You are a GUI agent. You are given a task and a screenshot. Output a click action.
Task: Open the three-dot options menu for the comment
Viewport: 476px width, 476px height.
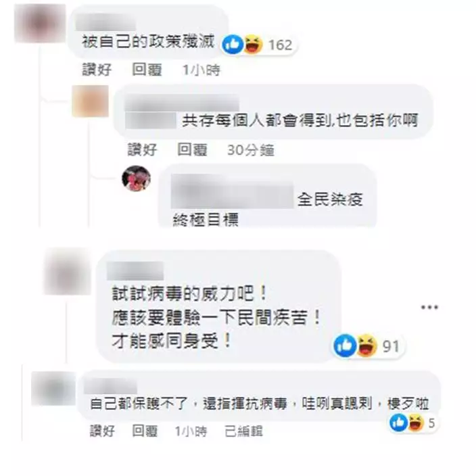[429, 307]
